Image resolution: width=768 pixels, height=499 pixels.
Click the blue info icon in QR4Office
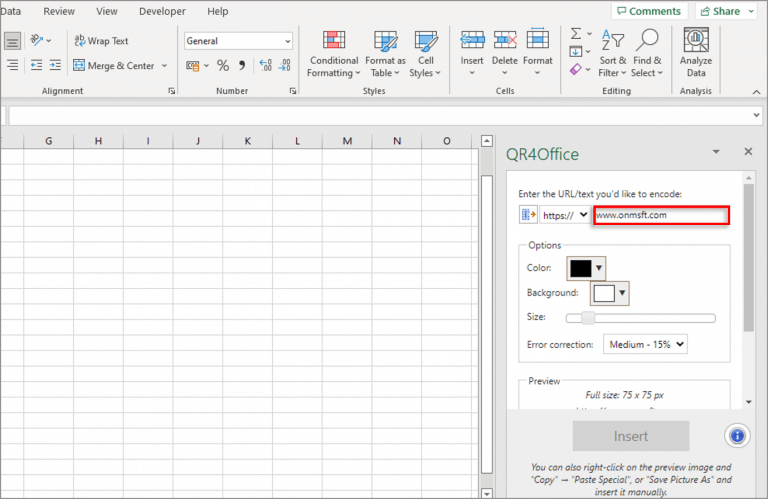point(737,435)
